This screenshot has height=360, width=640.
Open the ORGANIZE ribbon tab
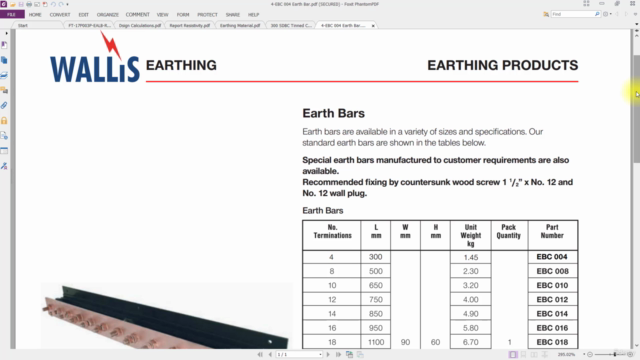[x=108, y=15]
